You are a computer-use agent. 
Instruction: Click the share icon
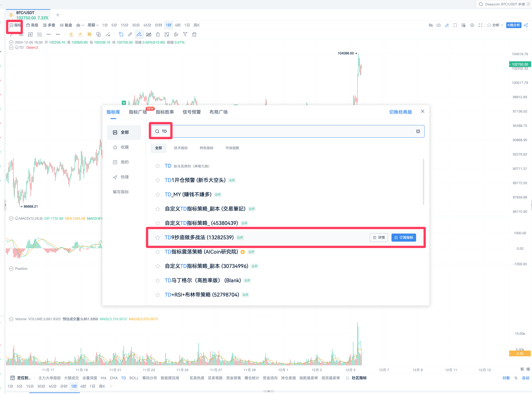(526, 25)
